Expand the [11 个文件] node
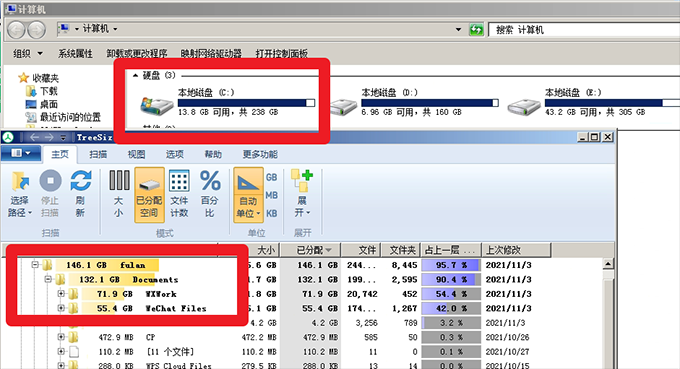This screenshot has height=369, width=680. (x=61, y=351)
